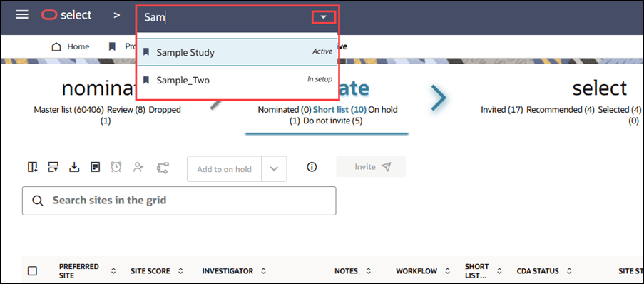Image resolution: width=644 pixels, height=284 pixels.
Task: Open the hamburger navigation menu
Action: click(22, 14)
